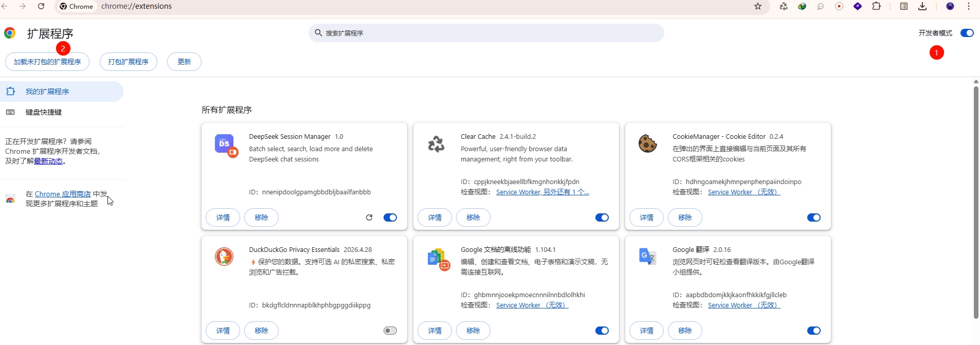Open 详情 for Google 翻译
This screenshot has width=980, height=345.
(647, 331)
